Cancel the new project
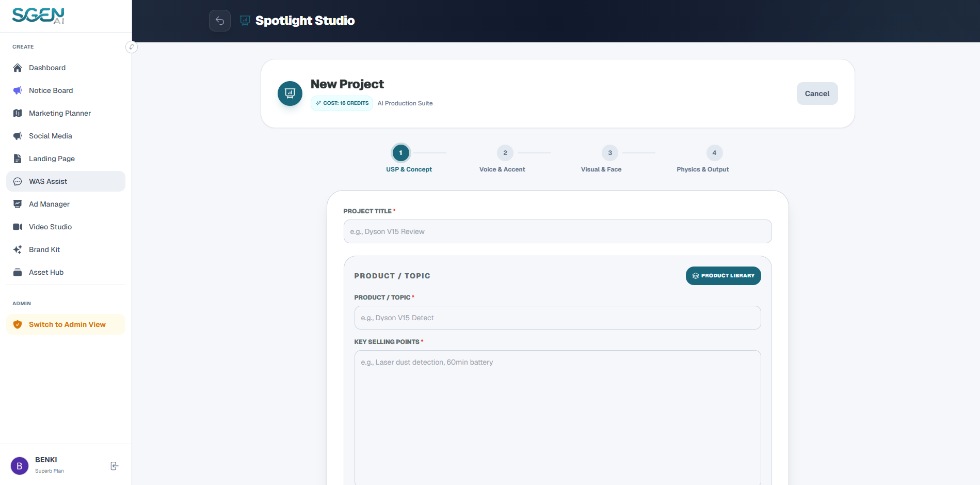 [817, 93]
